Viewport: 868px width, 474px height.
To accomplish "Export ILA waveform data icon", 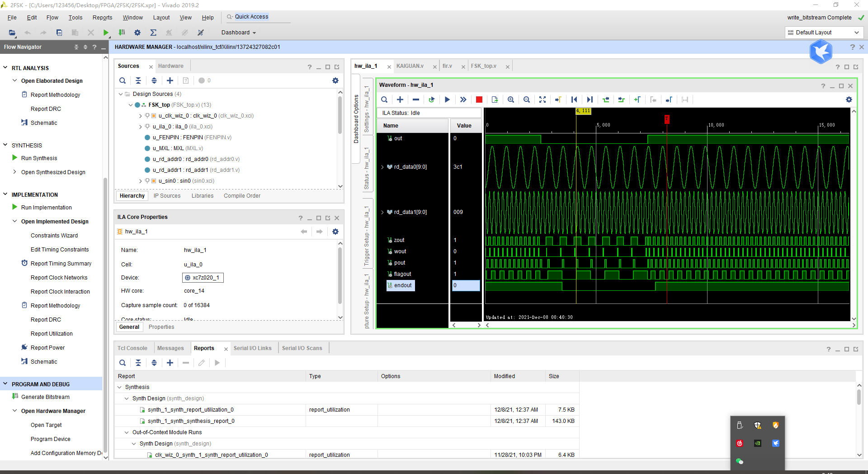I will 495,100.
